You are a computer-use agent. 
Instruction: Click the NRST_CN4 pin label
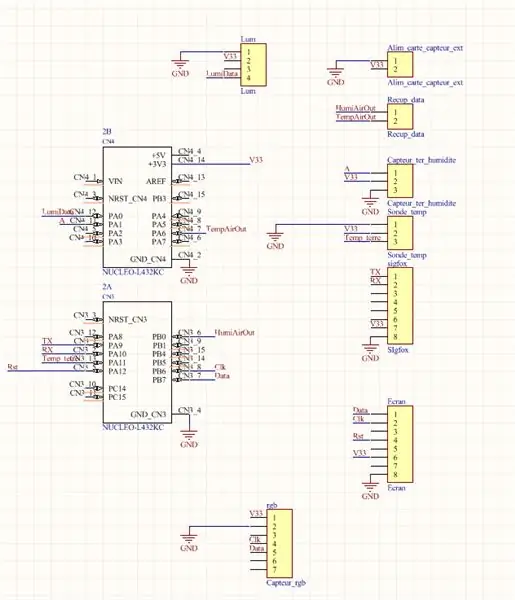click(128, 199)
